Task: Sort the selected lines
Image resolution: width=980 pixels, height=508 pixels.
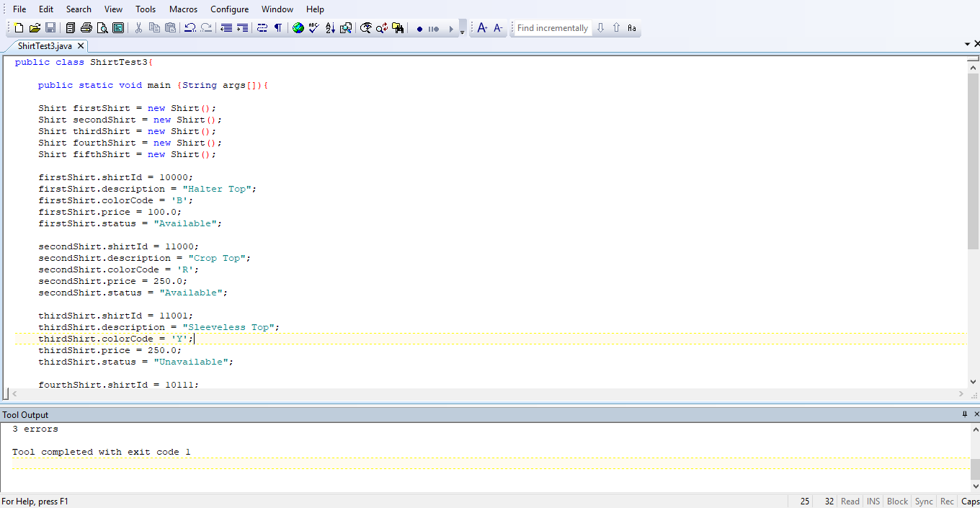Action: [x=329, y=27]
